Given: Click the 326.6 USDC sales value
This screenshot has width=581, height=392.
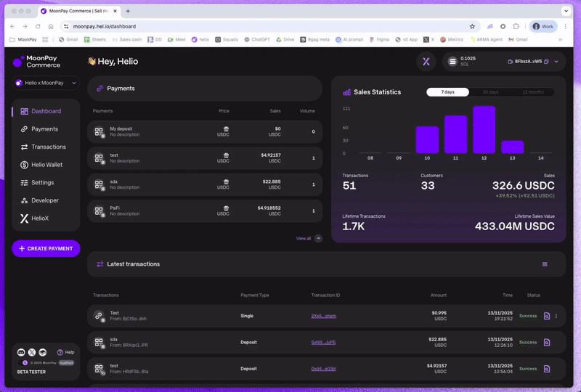Looking at the screenshot, I should (523, 186).
